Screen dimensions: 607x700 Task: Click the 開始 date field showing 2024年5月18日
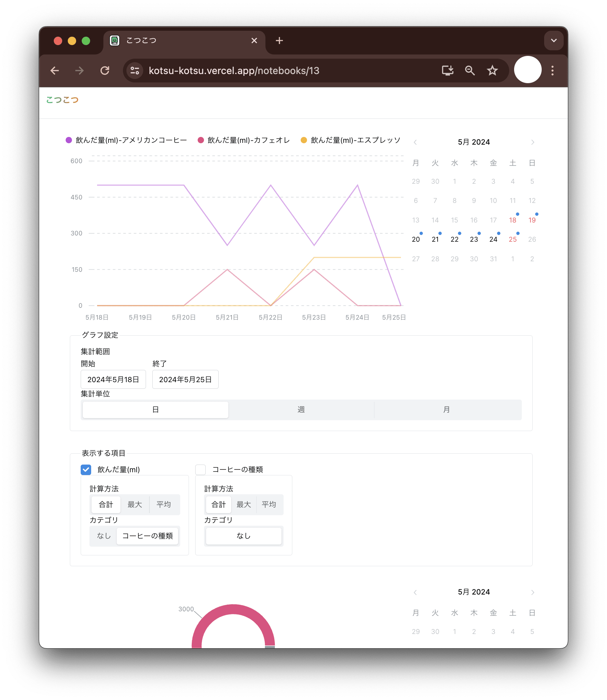[113, 379]
